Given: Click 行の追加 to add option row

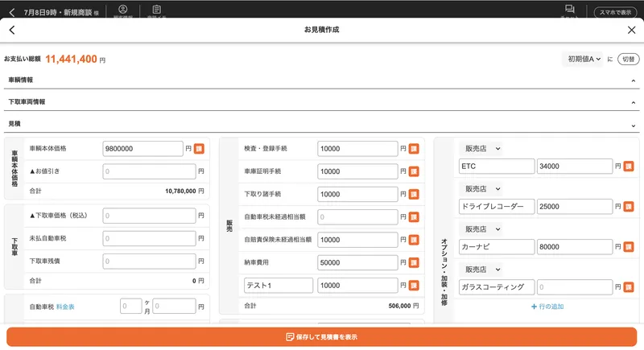Looking at the screenshot, I should [x=547, y=307].
